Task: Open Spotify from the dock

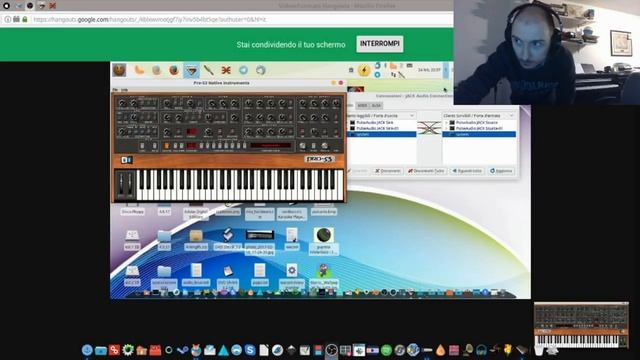Action: [x=386, y=350]
